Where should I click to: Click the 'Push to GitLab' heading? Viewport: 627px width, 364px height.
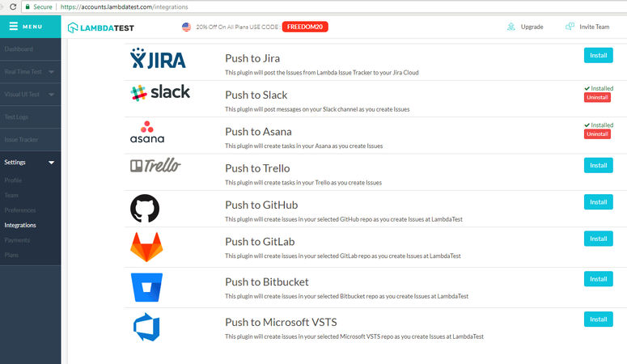tap(260, 242)
